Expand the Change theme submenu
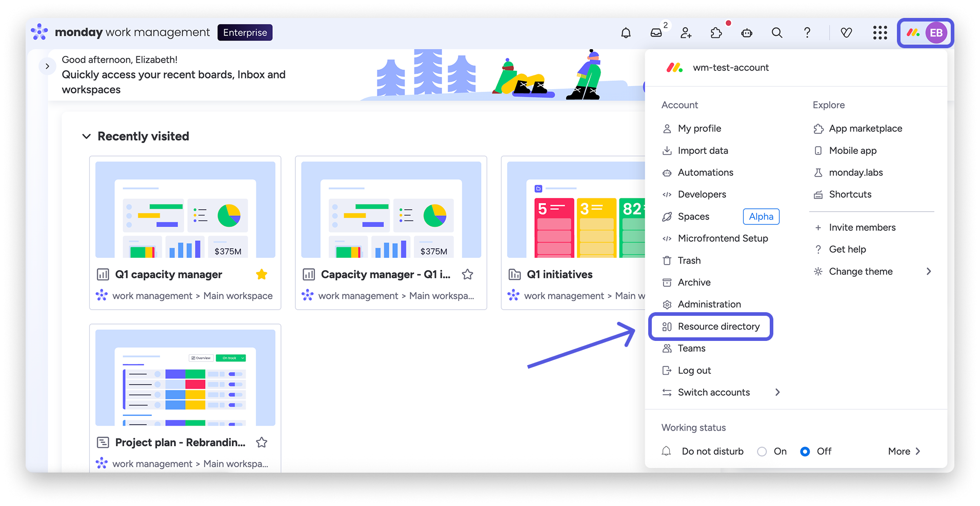980x506 pixels. pos(929,272)
